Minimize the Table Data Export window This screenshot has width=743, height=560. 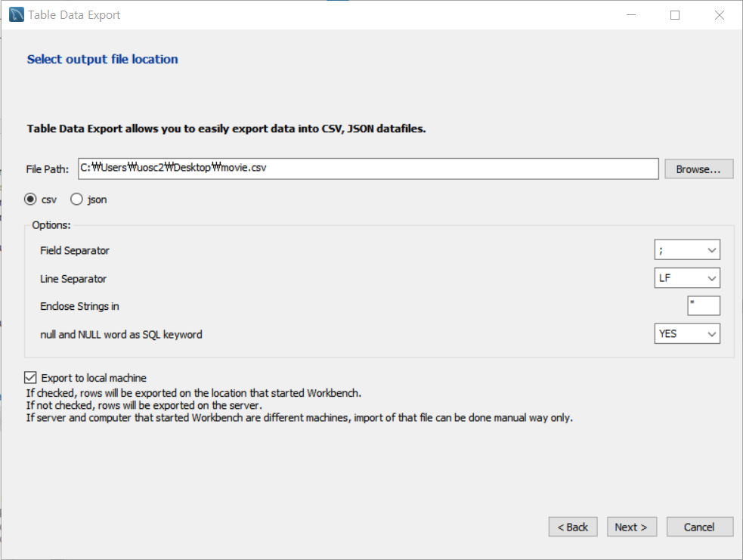(x=633, y=15)
